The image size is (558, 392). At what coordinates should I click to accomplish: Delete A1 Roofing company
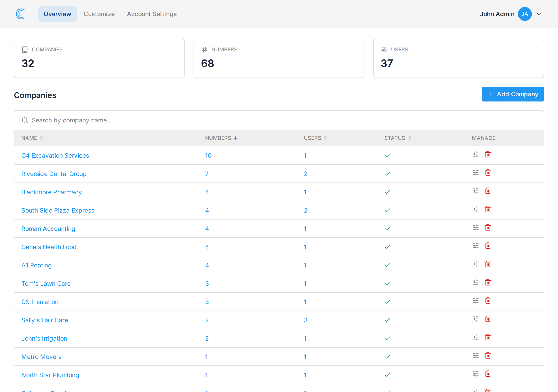(x=488, y=264)
